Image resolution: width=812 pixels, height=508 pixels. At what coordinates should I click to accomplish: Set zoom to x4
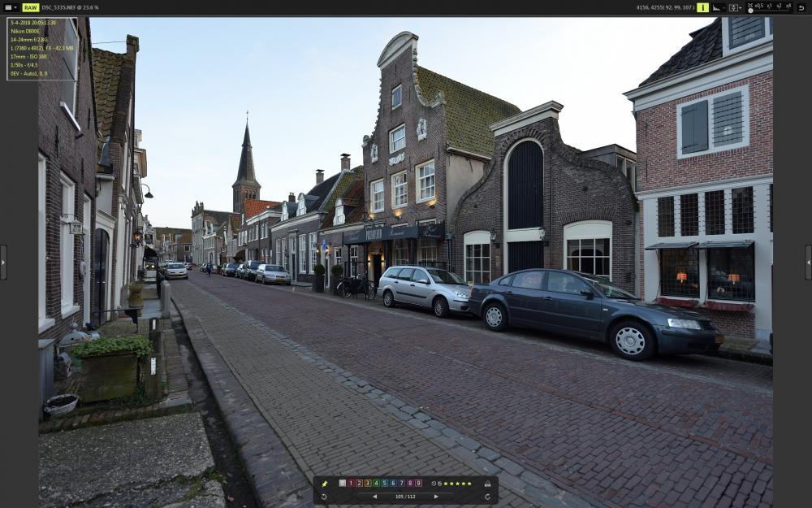pyautogui.click(x=788, y=6)
